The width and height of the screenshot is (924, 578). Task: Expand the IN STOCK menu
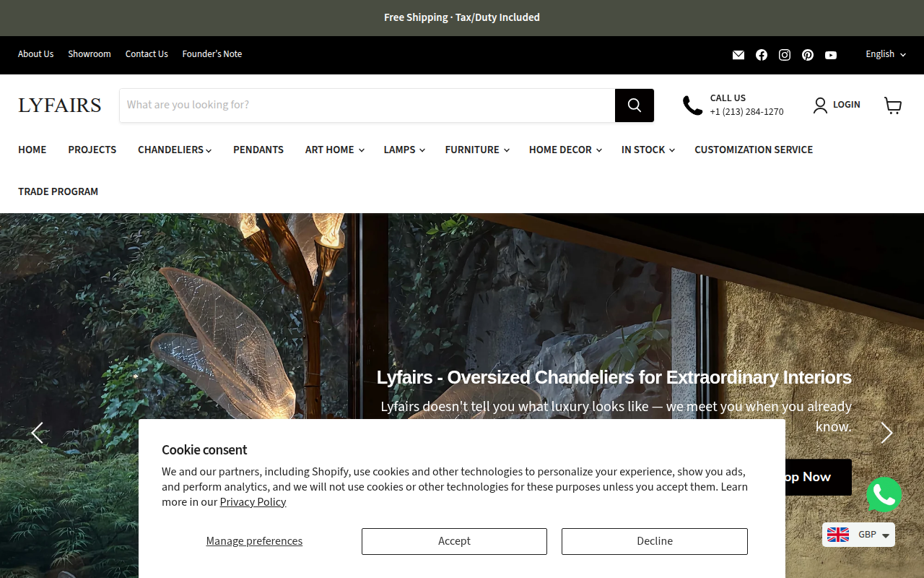point(648,150)
